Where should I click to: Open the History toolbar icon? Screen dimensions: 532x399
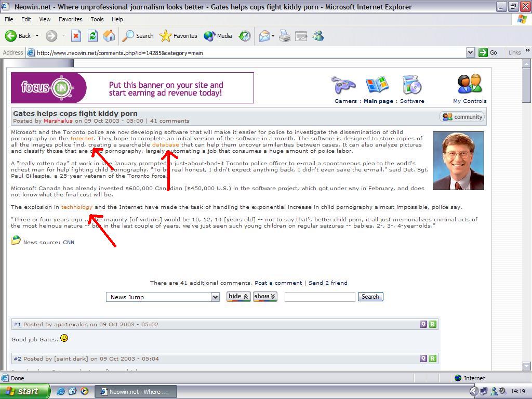coord(245,36)
